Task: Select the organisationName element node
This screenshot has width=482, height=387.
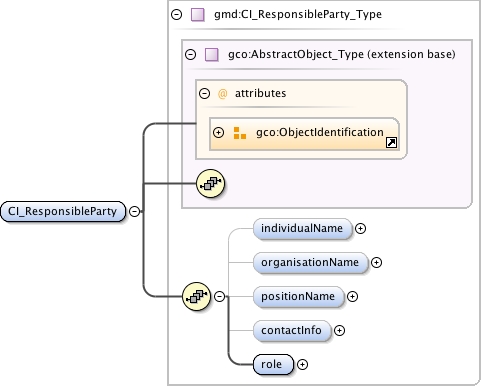Action: pos(310,263)
